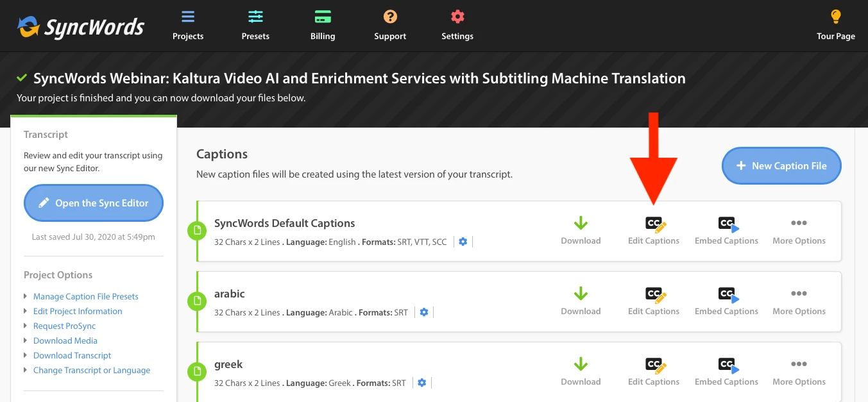
Task: Click the New Caption File button
Action: click(781, 165)
